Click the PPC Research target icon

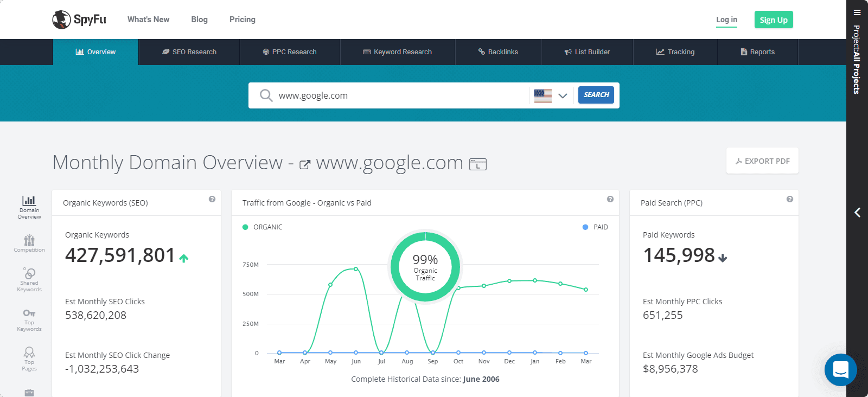click(266, 52)
